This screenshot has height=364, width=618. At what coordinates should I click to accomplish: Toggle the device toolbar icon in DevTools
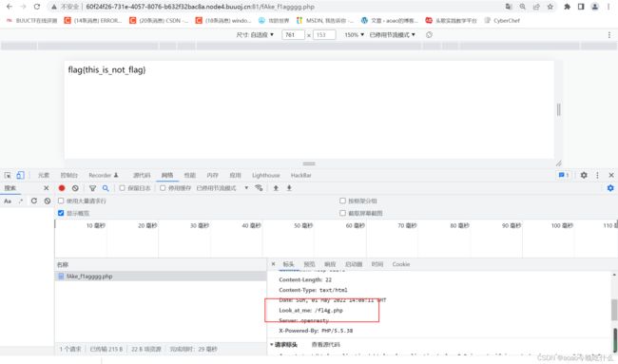click(x=20, y=175)
